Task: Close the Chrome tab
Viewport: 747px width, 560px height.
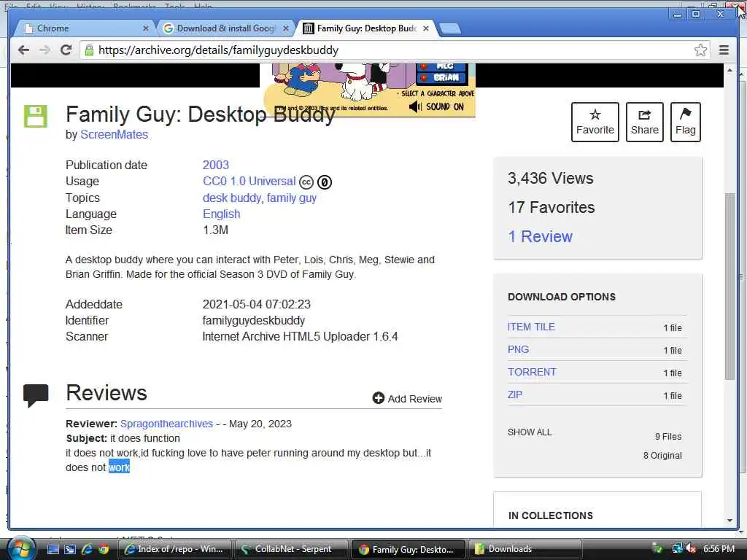Action: (146, 28)
